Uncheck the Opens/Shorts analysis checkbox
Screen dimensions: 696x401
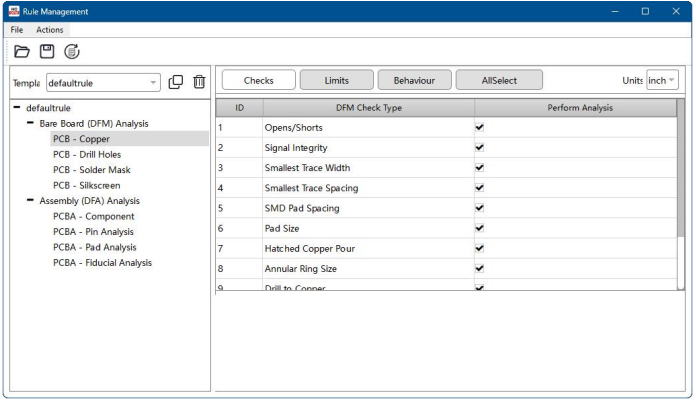480,127
